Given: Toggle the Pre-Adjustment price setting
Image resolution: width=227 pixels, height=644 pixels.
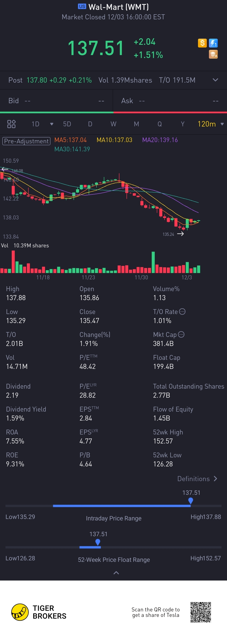Looking at the screenshot, I should click(x=26, y=141).
